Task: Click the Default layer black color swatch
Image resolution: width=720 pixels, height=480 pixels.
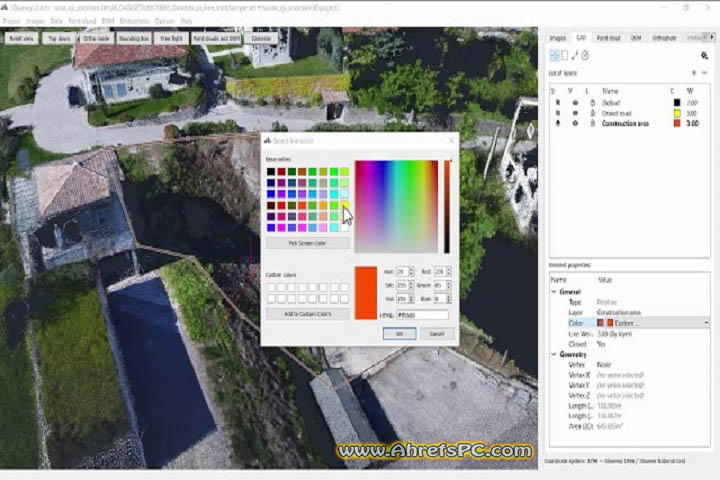Action: pyautogui.click(x=677, y=102)
